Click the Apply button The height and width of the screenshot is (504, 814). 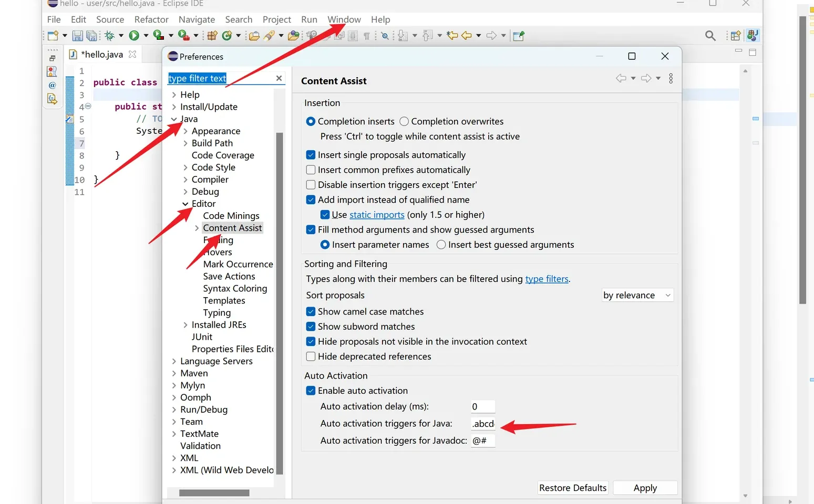(x=645, y=488)
